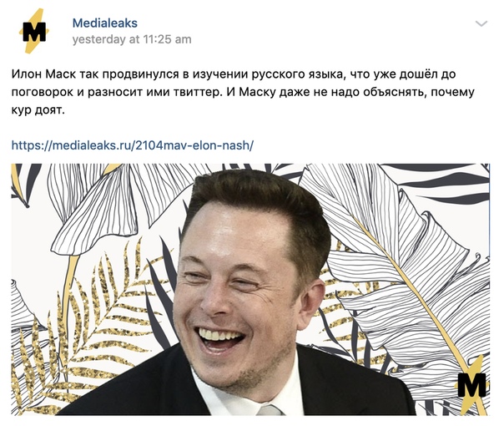Click the post text starting with Илон Маск
The height and width of the screenshot is (426, 504).
point(243,92)
